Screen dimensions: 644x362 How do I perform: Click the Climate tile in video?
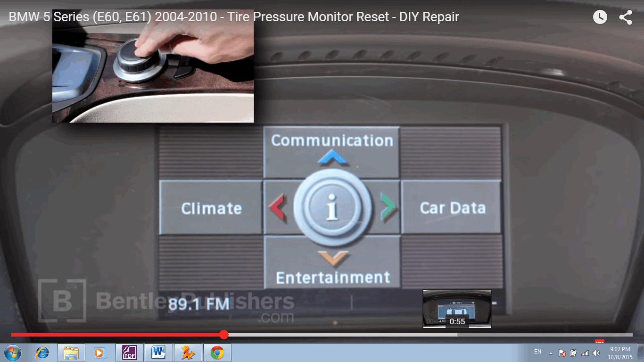pos(211,208)
